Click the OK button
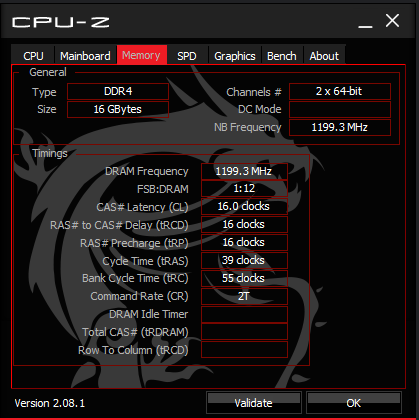Image resolution: width=419 pixels, height=420 pixels. click(354, 403)
